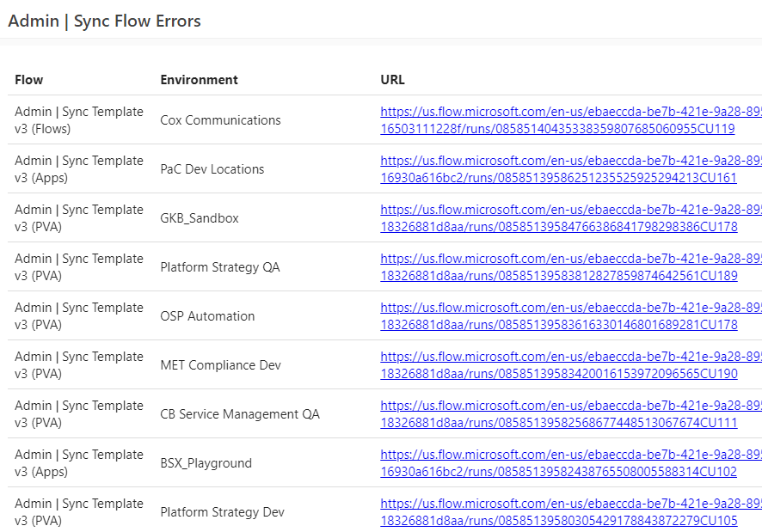Click the Flow column header
Screen dimensions: 762x532
[x=28, y=79]
